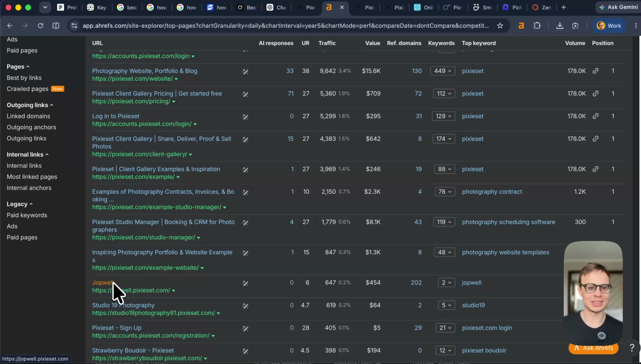641x364 pixels.
Task: Open the Photography Website, Portfolio & Blog link
Action: (x=145, y=71)
